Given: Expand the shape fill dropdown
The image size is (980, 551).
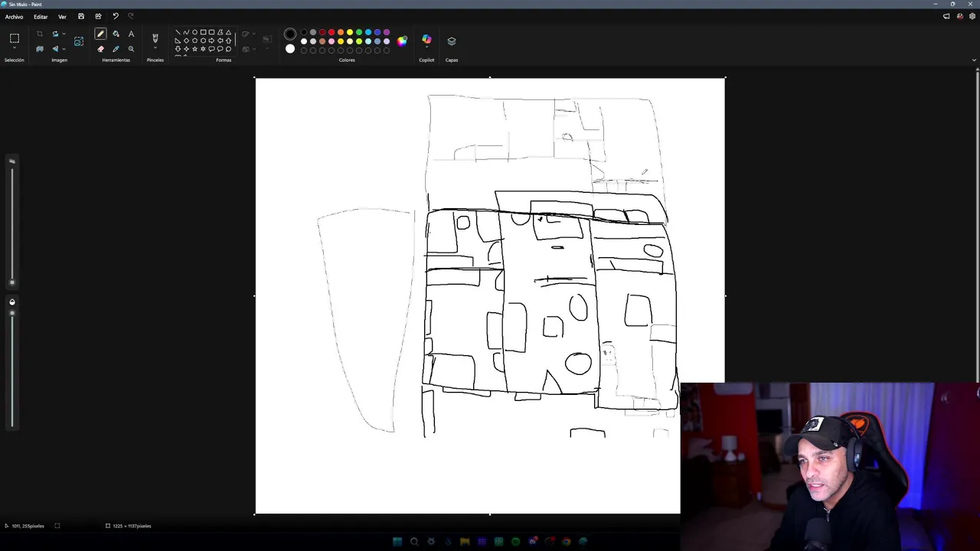Looking at the screenshot, I should click(253, 49).
